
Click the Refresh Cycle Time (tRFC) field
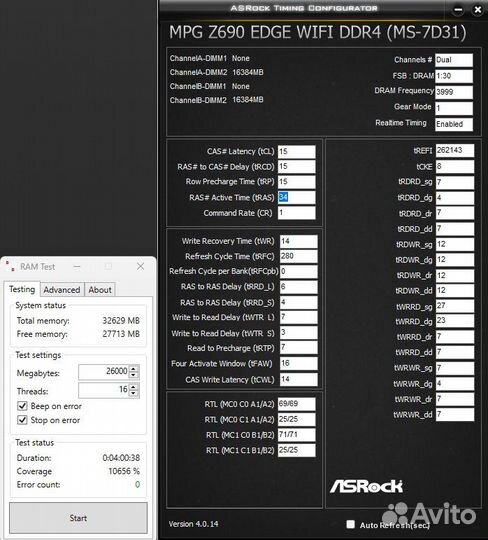coord(299,256)
